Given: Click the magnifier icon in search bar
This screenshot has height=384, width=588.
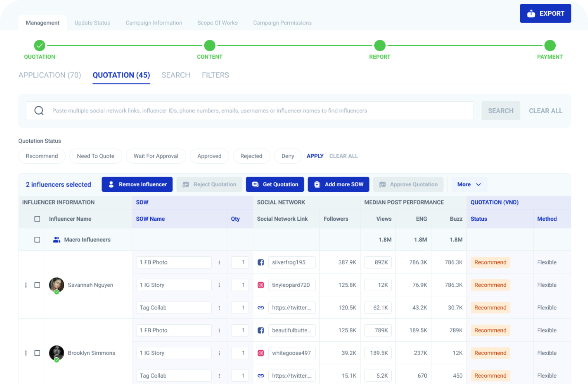Looking at the screenshot, I should click(x=39, y=111).
